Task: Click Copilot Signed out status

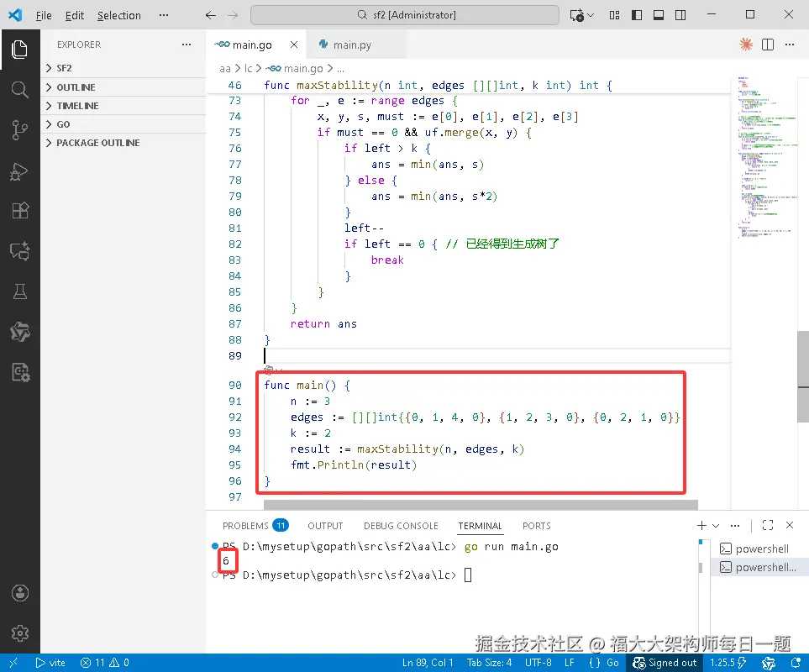Action: (665, 663)
